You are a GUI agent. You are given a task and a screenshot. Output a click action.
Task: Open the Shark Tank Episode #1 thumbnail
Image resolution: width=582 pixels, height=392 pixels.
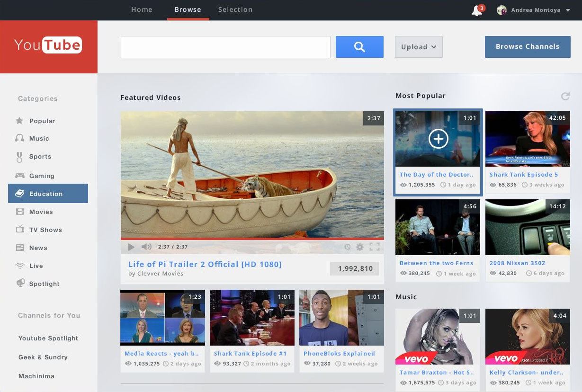(252, 318)
